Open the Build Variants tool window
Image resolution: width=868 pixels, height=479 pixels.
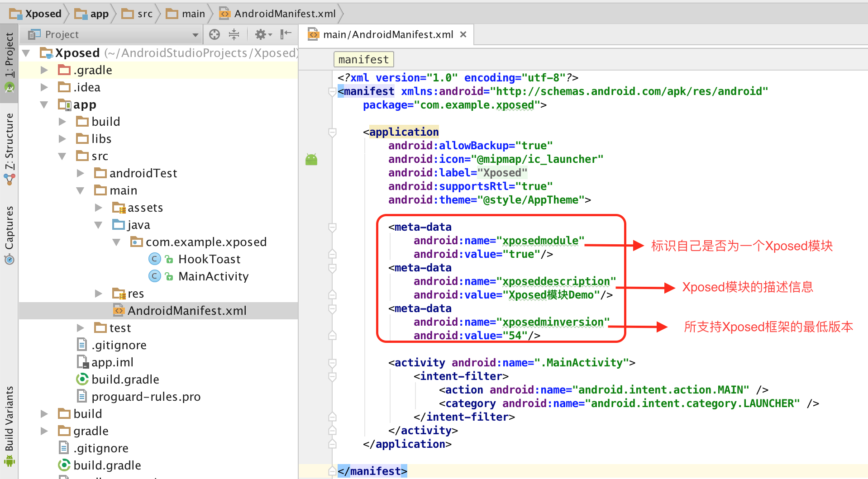tap(10, 426)
